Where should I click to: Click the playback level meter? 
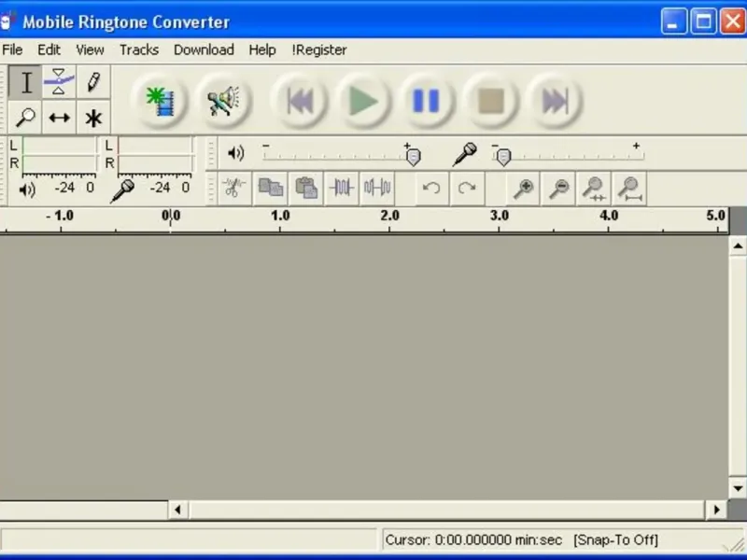pos(59,155)
